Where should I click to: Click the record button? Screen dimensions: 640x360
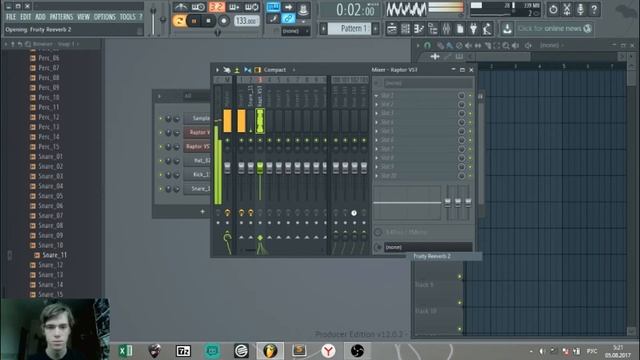pos(224,20)
